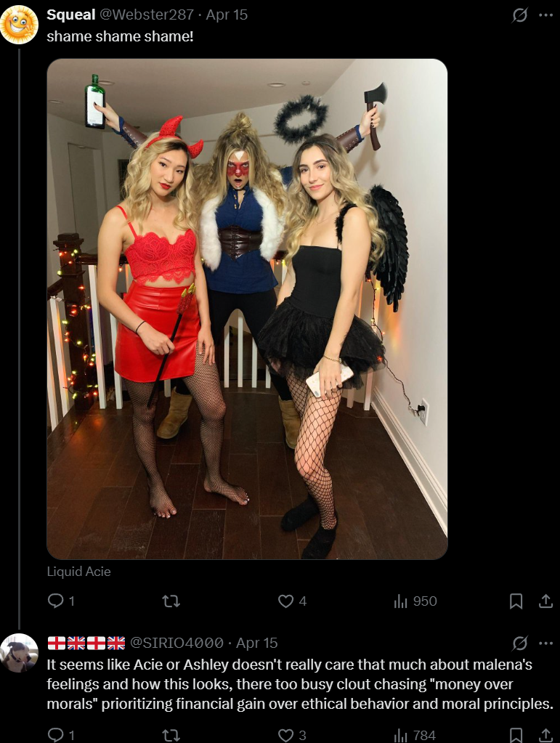Like @SIRIO4000's reply with 3 likes
This screenshot has height=743, width=560.
pyautogui.click(x=292, y=735)
